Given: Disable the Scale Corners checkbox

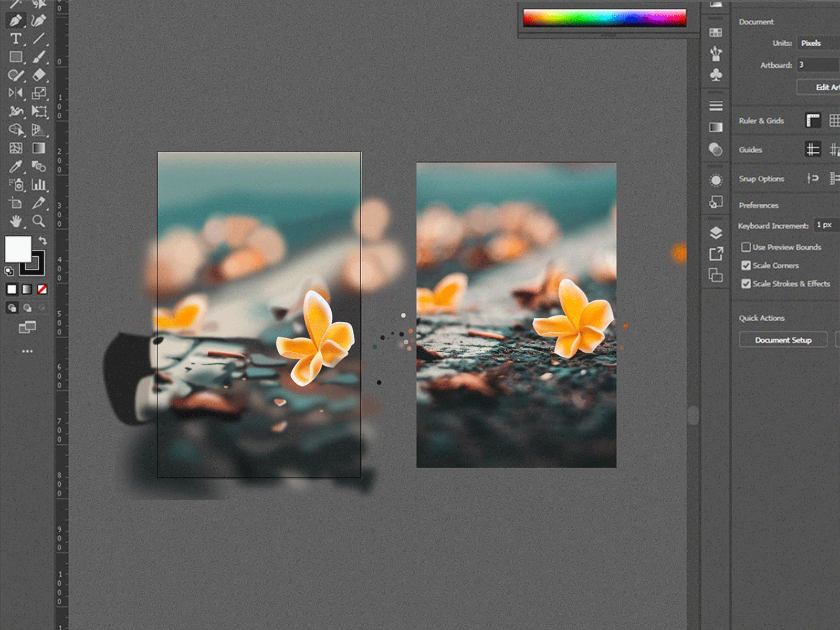Looking at the screenshot, I should pos(747,266).
